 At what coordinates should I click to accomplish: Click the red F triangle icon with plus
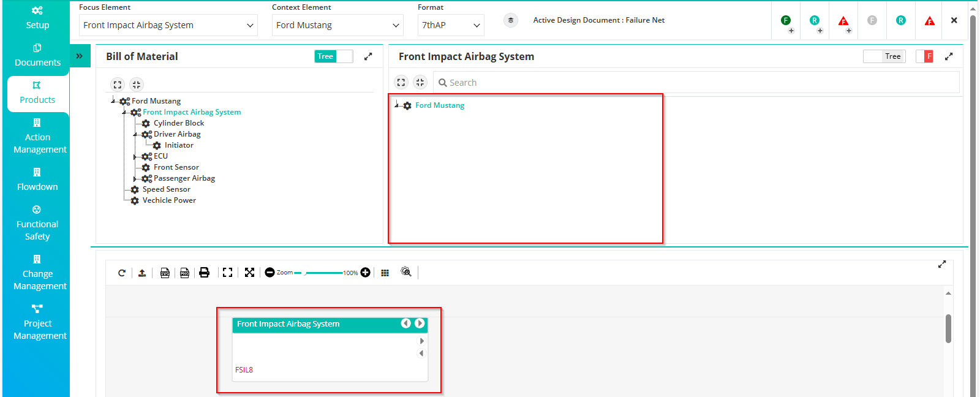(x=845, y=22)
